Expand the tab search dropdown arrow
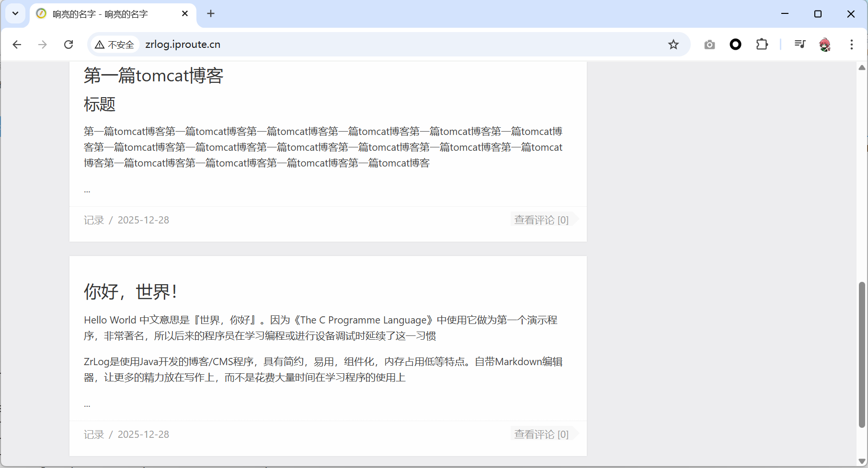The height and width of the screenshot is (468, 868). pos(15,13)
